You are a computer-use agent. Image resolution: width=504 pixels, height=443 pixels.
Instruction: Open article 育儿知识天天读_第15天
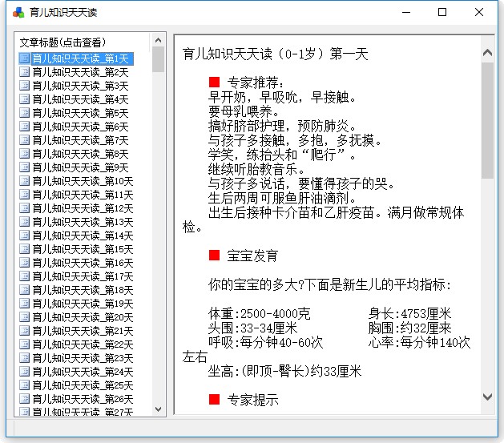(x=83, y=249)
